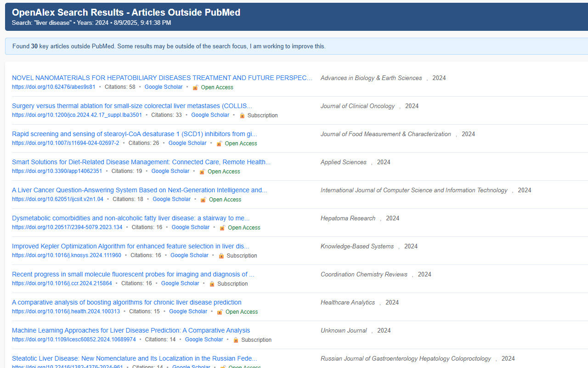
Task: Open Rapid screening of SCD1 inhibitors article
Action: click(x=135, y=134)
